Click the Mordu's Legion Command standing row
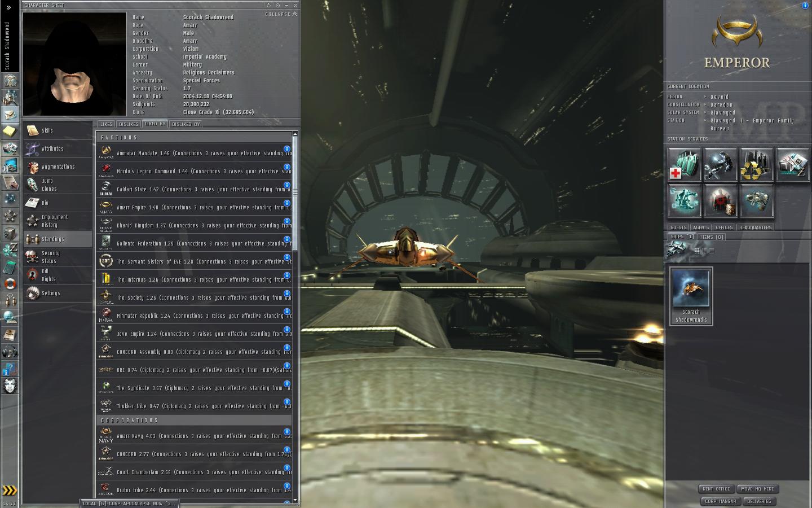 pyautogui.click(x=195, y=171)
